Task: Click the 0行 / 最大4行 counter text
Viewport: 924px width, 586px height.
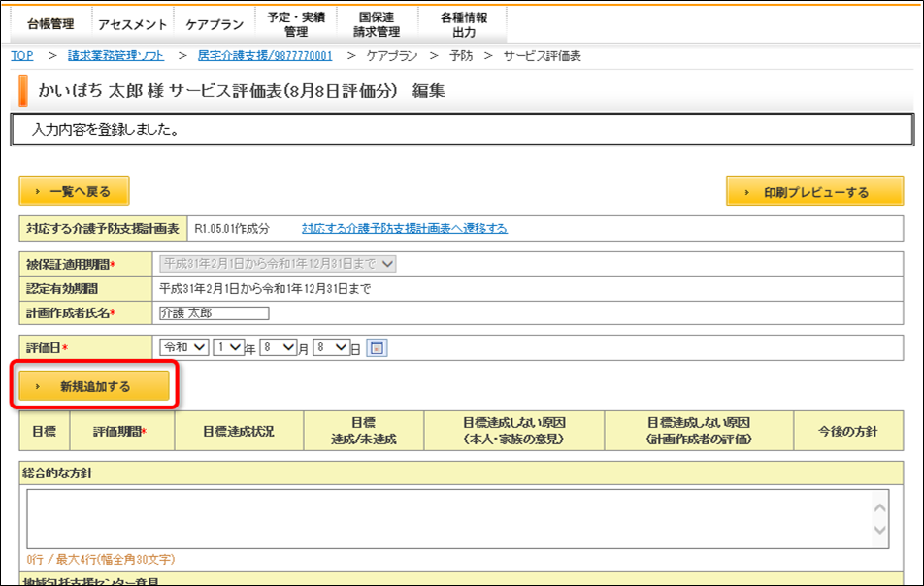Action: [101, 559]
